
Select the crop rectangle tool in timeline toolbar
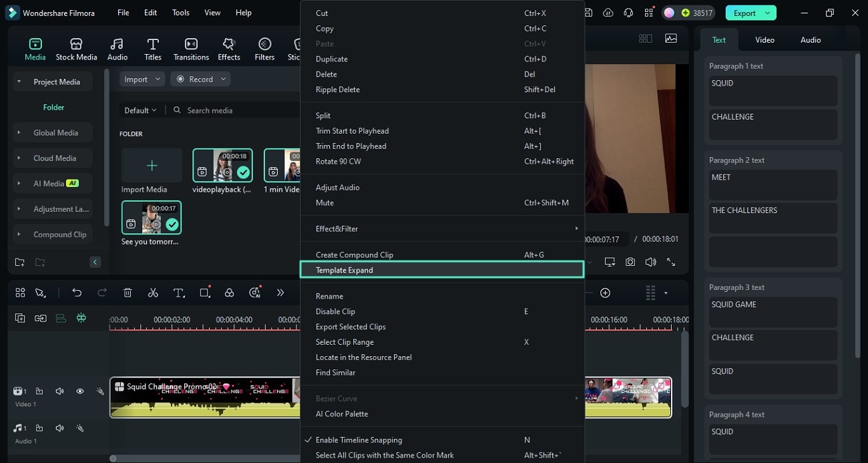pyautogui.click(x=205, y=293)
